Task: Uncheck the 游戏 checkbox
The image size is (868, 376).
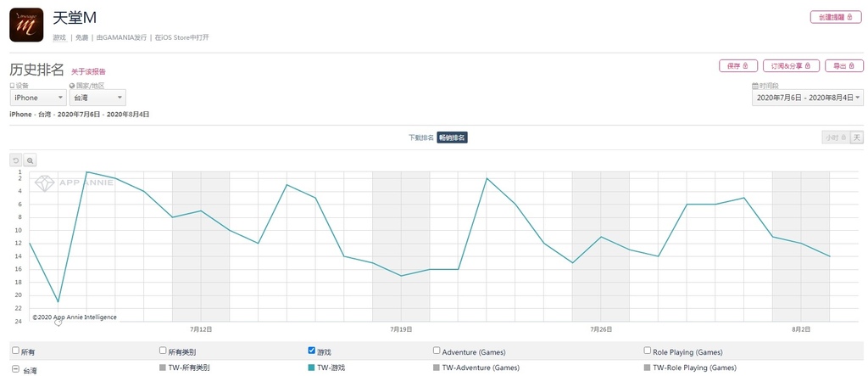Action: [312, 351]
